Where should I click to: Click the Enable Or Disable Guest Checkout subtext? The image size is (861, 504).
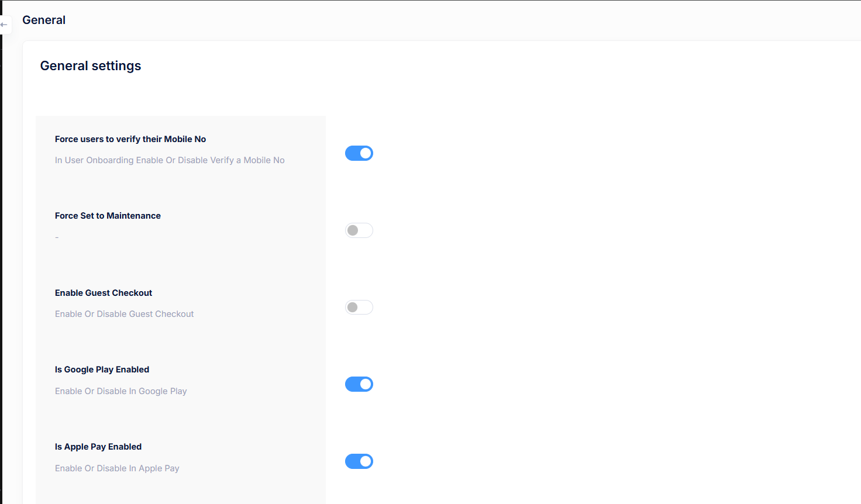[124, 314]
